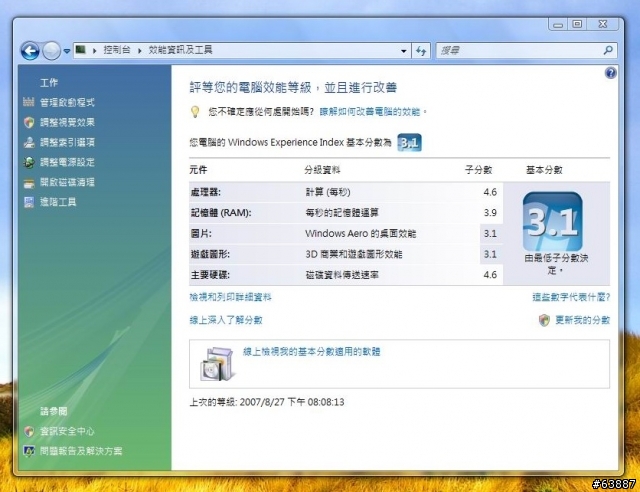This screenshot has width=640, height=492.
Task: Open 這些數字代表什麼? link
Action: pyautogui.click(x=571, y=297)
